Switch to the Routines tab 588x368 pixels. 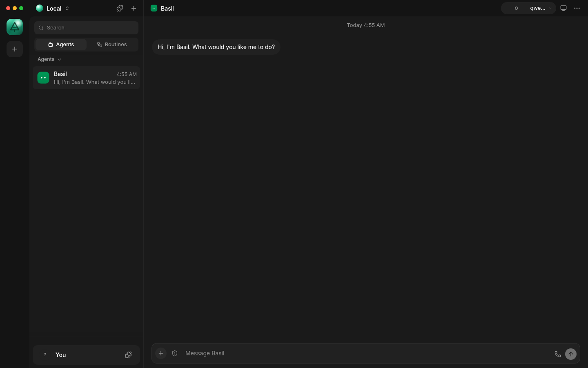(112, 45)
